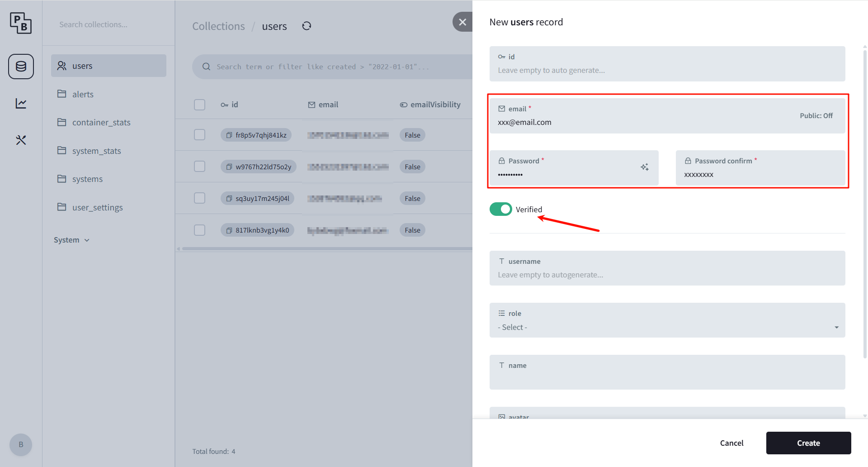Close the new record panel with X
This screenshot has width=868, height=467.
click(462, 22)
